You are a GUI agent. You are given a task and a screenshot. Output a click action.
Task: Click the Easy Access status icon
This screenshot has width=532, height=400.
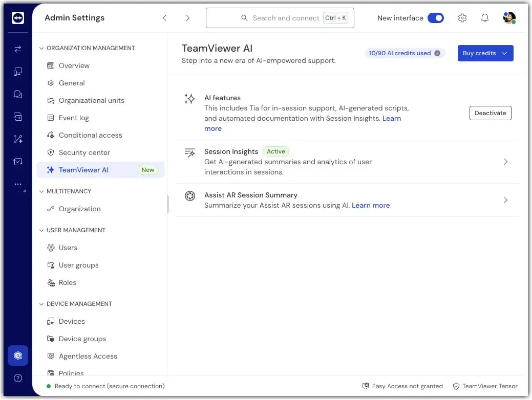pyautogui.click(x=366, y=386)
